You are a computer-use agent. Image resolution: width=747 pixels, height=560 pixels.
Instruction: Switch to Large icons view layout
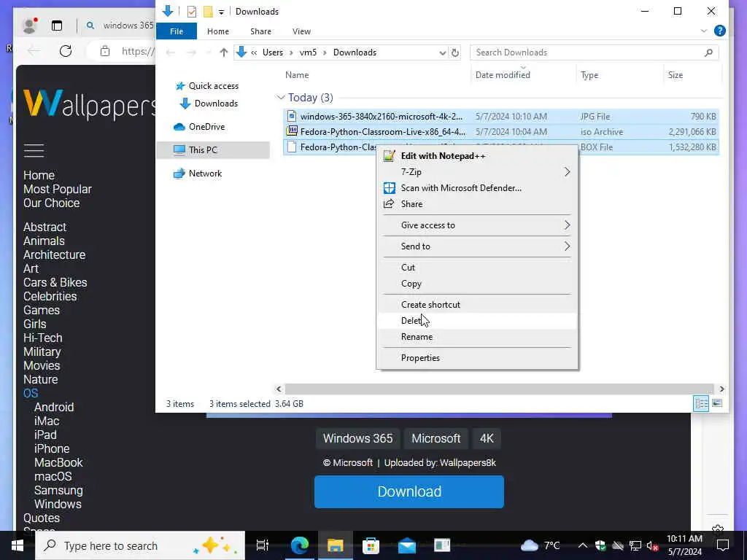click(717, 404)
